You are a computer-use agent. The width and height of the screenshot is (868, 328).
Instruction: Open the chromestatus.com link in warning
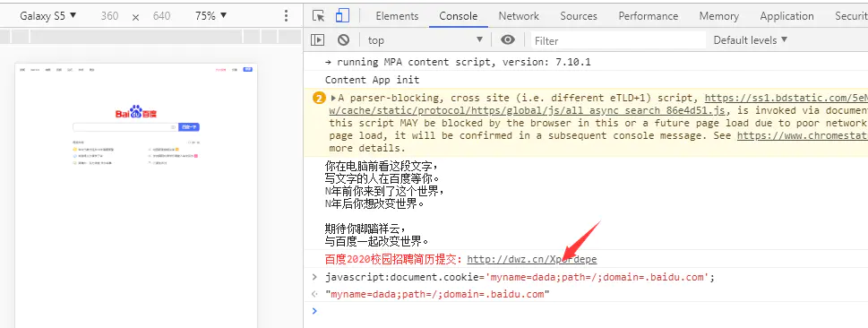point(802,135)
